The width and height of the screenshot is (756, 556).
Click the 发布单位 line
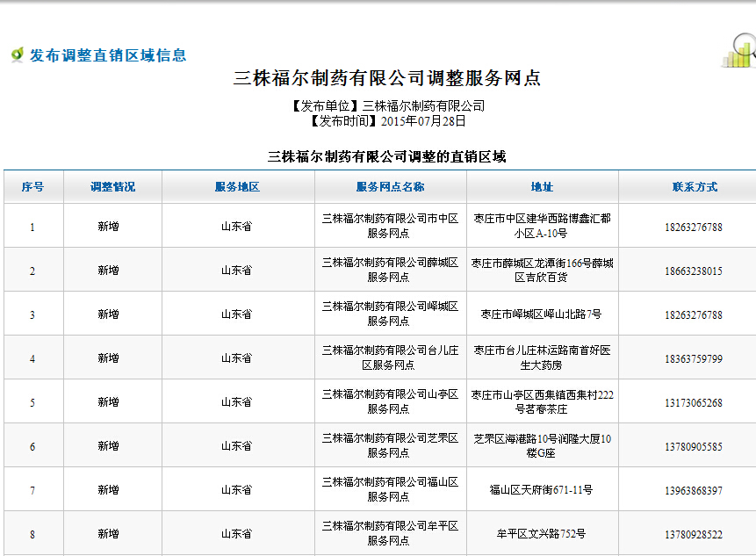[389, 105]
